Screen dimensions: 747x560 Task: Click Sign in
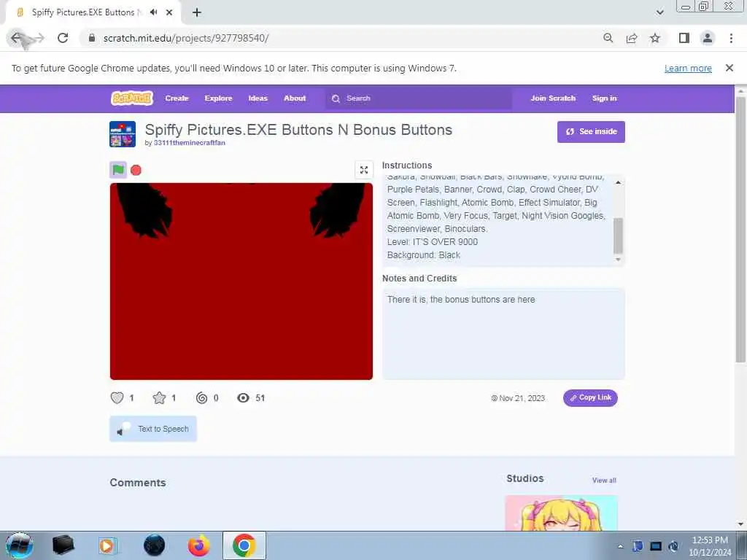click(x=605, y=98)
